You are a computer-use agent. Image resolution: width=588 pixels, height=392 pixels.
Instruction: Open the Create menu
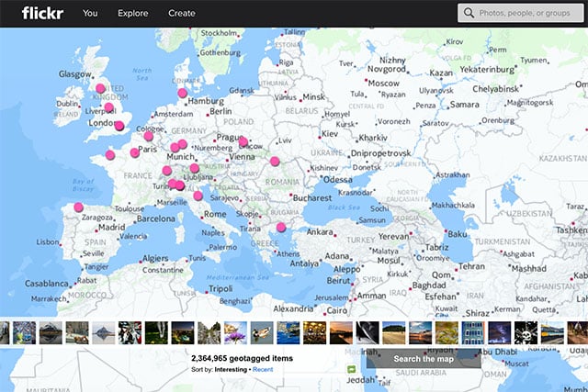point(182,14)
